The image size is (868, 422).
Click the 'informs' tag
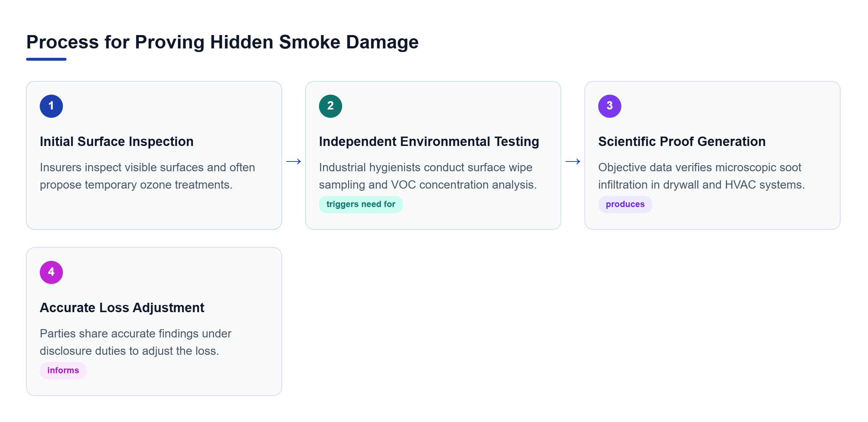[x=63, y=371]
